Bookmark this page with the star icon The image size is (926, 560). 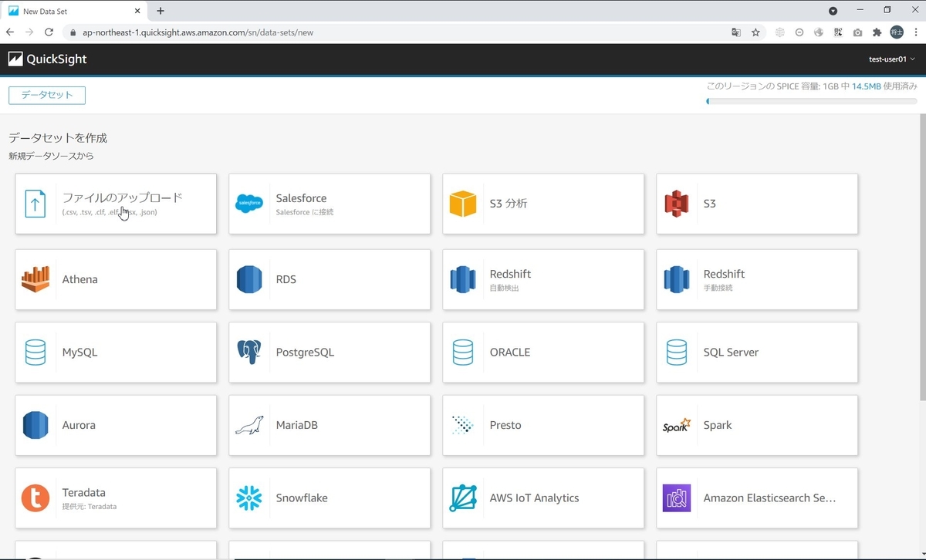pos(755,32)
